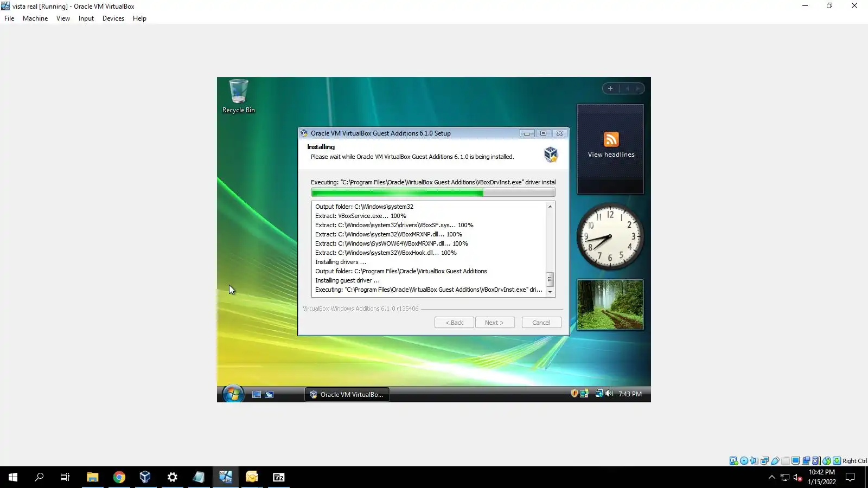Viewport: 868px width, 488px height.
Task: Click the USB devices status icon
Action: 775,461
